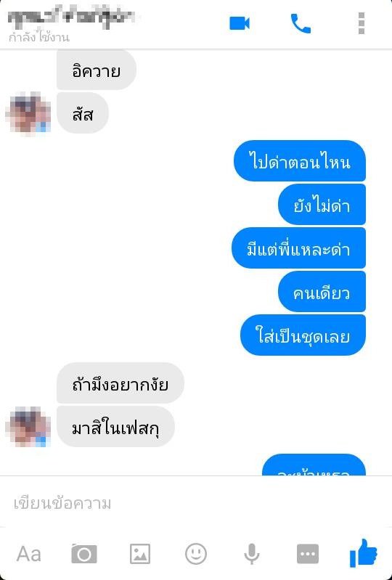Open the camera to take a photo
Image resolution: width=392 pixels, height=580 pixels.
point(84,554)
